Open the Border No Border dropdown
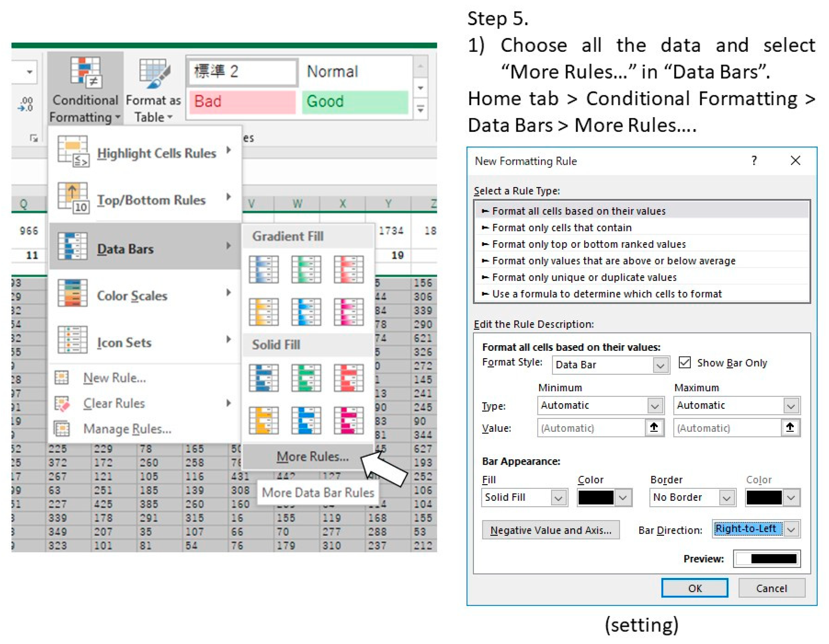The height and width of the screenshot is (644, 829). [x=727, y=498]
